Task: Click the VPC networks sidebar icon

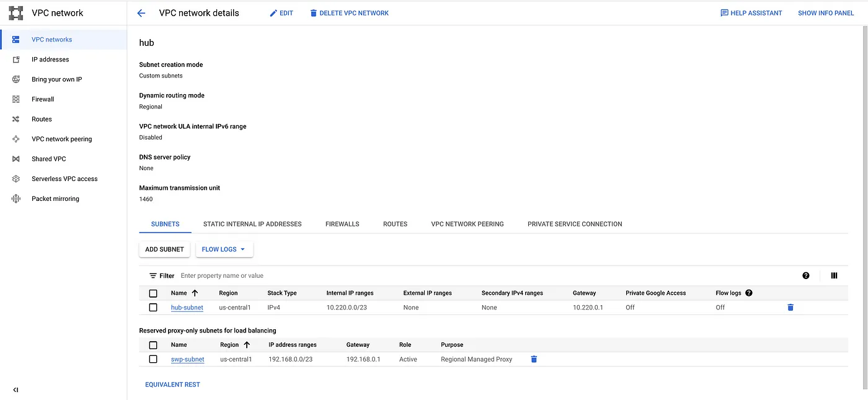Action: click(x=16, y=40)
